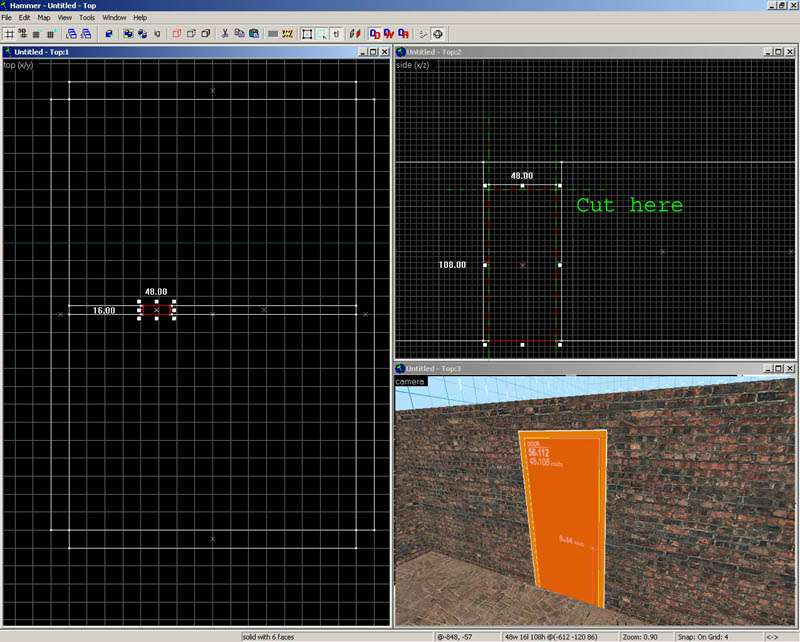Viewport: 800px width, 642px height.
Task: Toggle the 2D grid display icon
Action: pos(9,33)
